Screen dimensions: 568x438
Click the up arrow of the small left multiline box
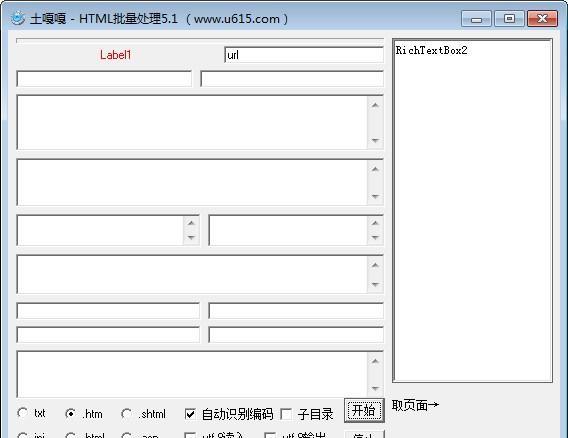191,223
